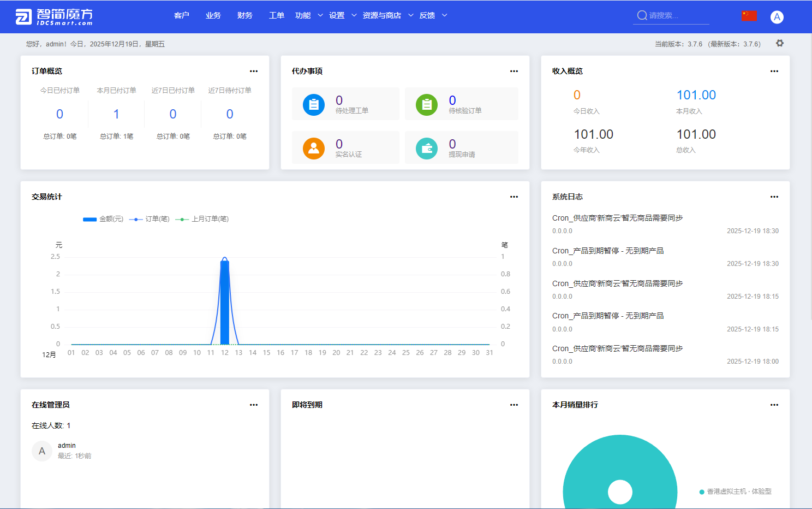Select the 客户 menu item
Screen dimensions: 812x509
pos(182,15)
